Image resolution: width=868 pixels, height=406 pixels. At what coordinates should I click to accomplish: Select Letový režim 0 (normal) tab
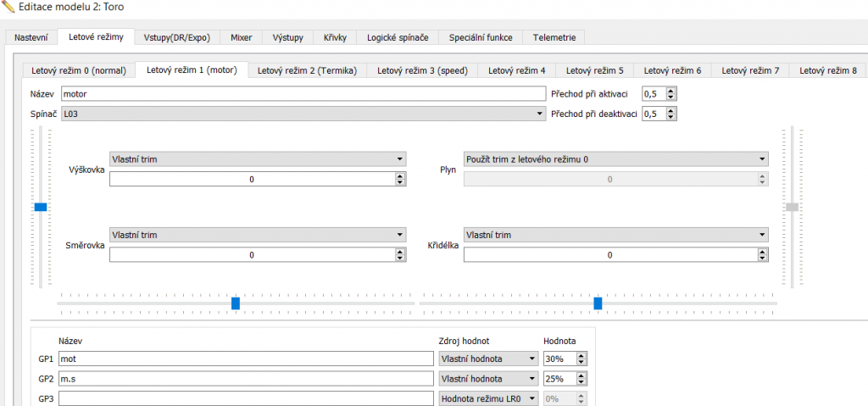[x=78, y=70]
